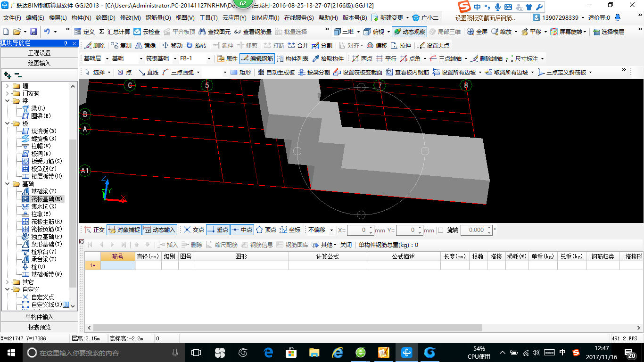Toggle 正交 orthogonal mode
The width and height of the screenshot is (644, 362).
click(94, 230)
